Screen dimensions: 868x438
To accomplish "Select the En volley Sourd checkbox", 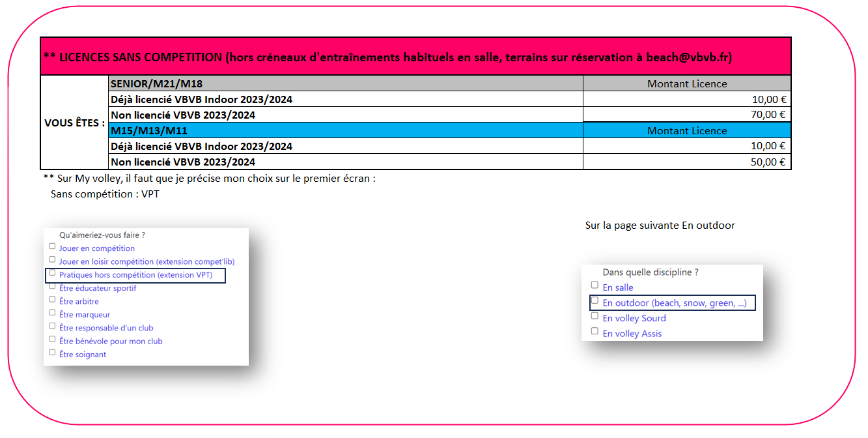I will [x=595, y=315].
